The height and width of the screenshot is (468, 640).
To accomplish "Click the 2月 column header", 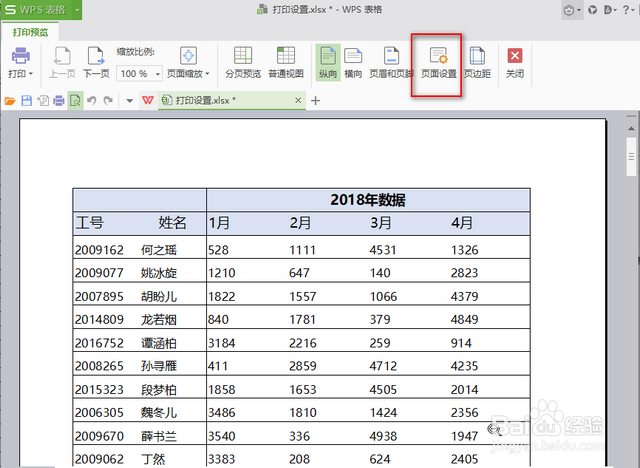I will click(x=300, y=223).
